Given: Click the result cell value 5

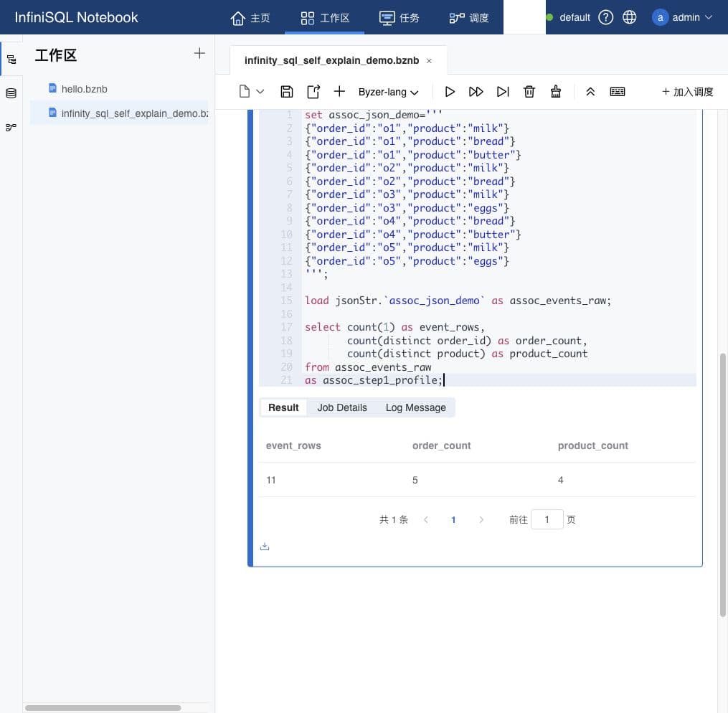Looking at the screenshot, I should coord(415,480).
